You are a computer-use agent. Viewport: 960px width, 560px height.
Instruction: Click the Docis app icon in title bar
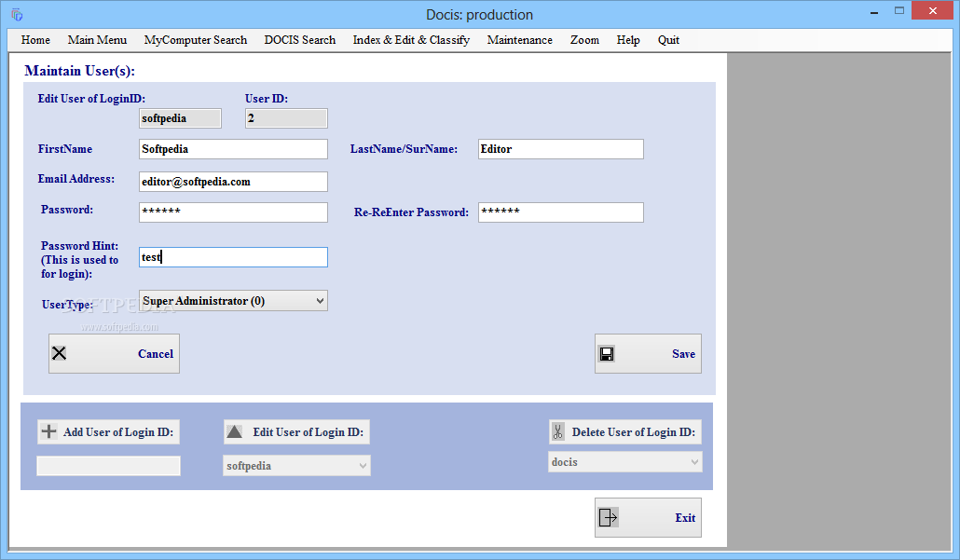point(17,14)
